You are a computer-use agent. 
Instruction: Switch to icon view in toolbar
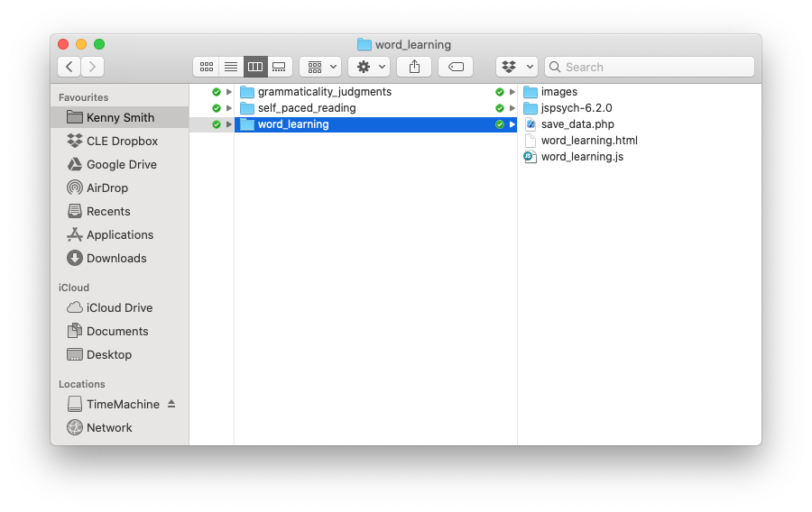(x=207, y=67)
